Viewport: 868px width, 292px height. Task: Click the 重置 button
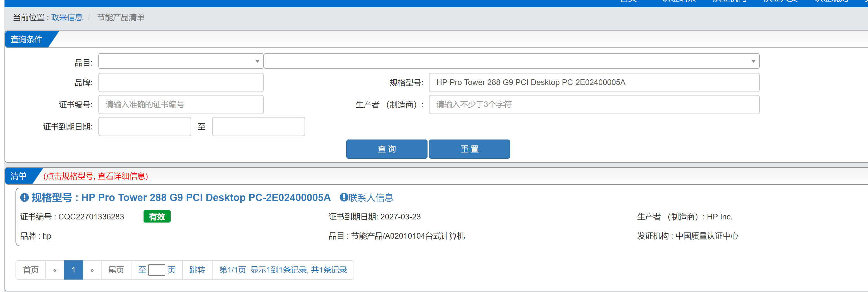coord(469,149)
